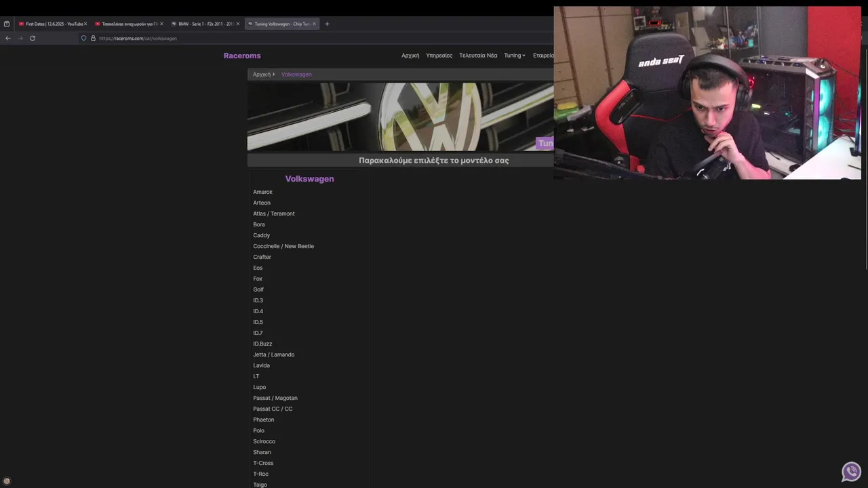Viewport: 868px width, 488px height.
Task: Switch to First Dates YouTube tab
Action: (x=52, y=24)
